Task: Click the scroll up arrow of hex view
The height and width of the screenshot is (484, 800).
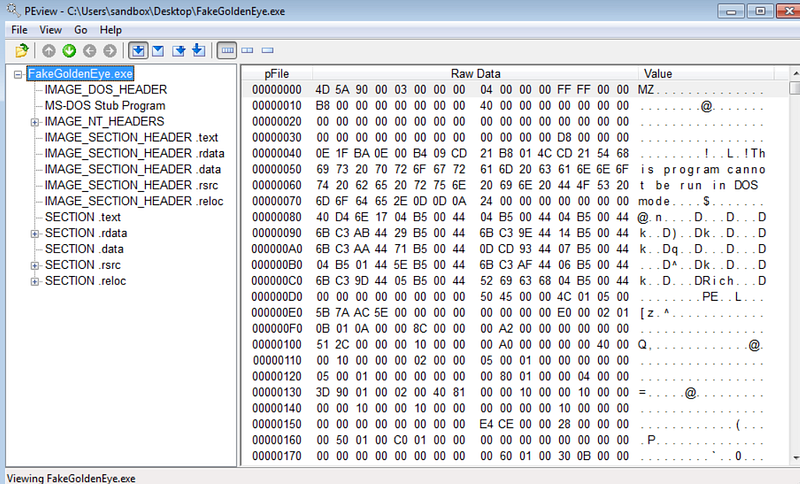Action: 795,73
